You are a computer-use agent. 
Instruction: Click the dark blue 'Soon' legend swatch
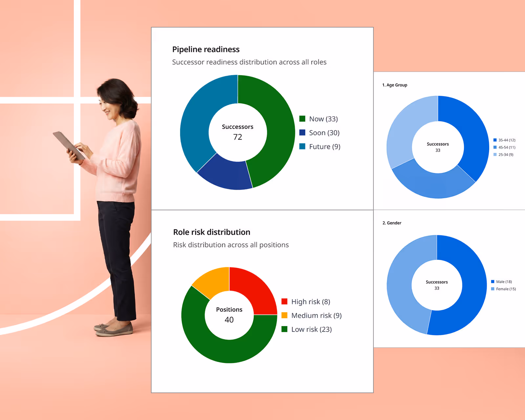click(x=302, y=133)
